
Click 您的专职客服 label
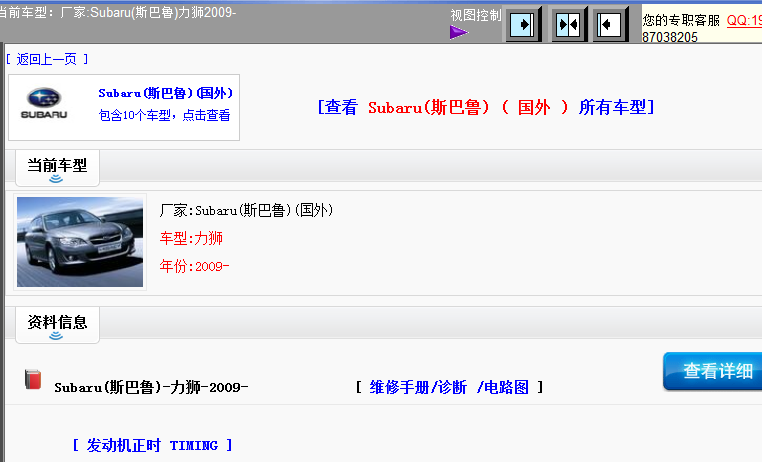(x=681, y=20)
